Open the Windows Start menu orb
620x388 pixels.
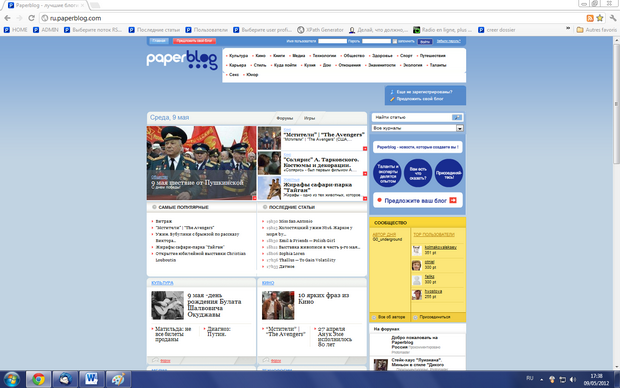[11, 379]
